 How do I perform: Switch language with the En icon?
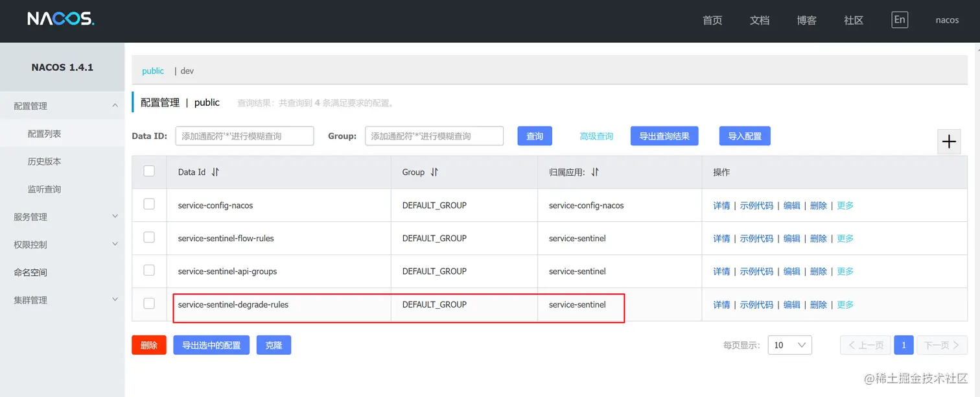pos(899,19)
